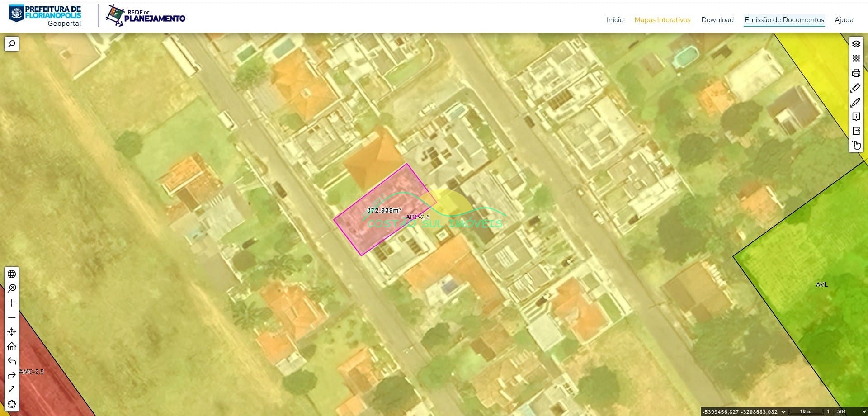Zoom in with the plus button
The image size is (868, 416).
pyautogui.click(x=12, y=303)
